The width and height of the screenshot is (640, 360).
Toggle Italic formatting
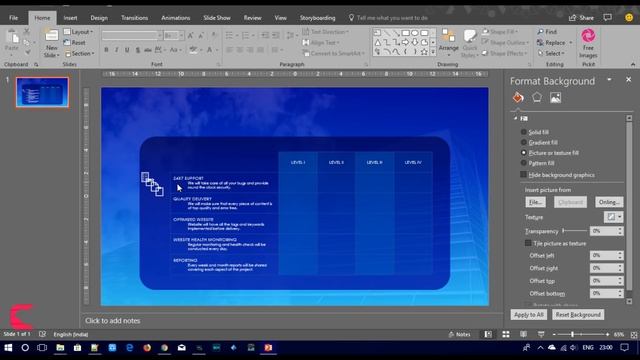coord(116,50)
